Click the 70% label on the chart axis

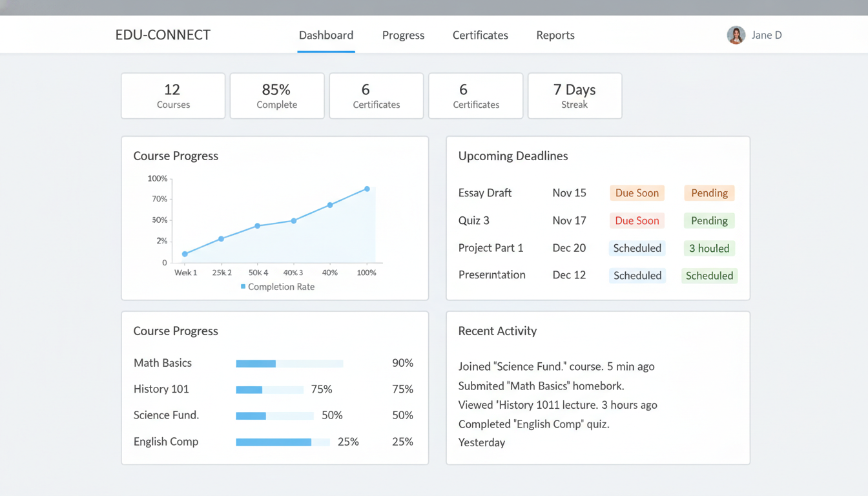point(160,199)
